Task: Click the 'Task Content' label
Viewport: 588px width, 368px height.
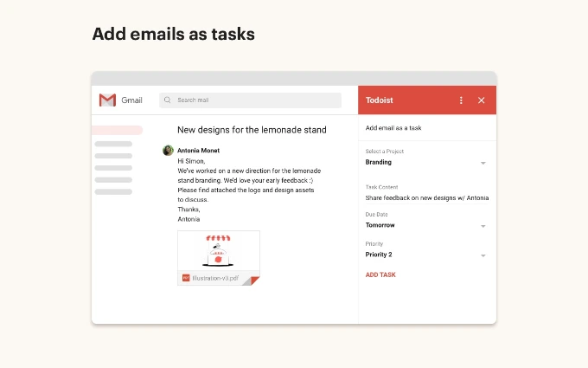Action: [x=381, y=187]
